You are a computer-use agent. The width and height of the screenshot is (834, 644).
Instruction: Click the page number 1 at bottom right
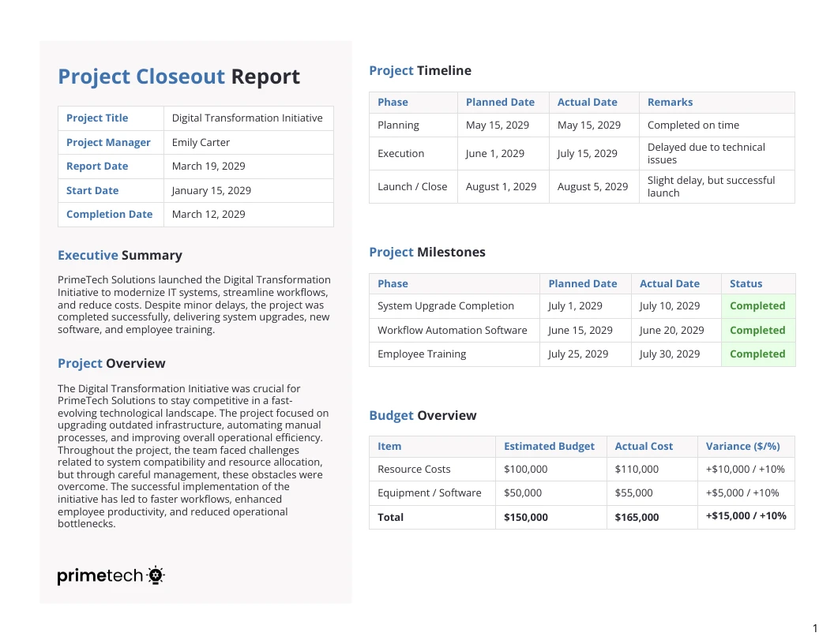coord(814,627)
